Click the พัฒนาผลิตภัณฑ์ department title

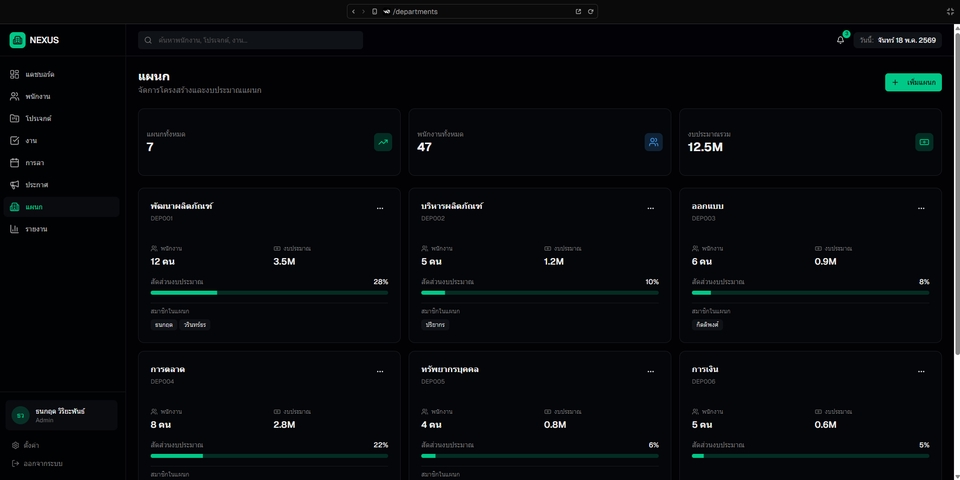point(182,206)
